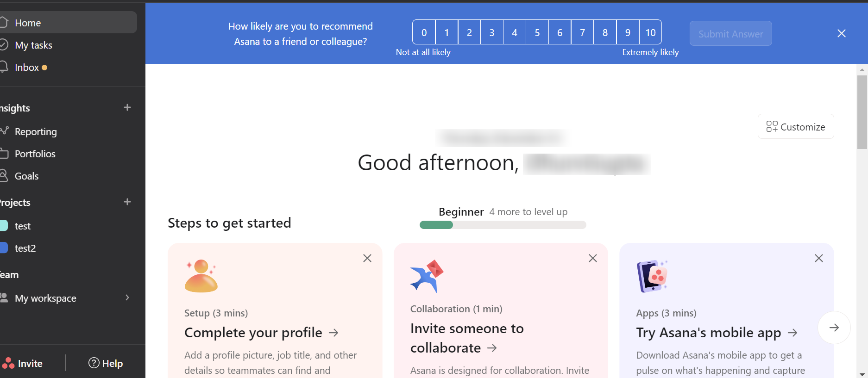Click the plus icon next to Insights
The height and width of the screenshot is (378, 868).
pyautogui.click(x=127, y=108)
